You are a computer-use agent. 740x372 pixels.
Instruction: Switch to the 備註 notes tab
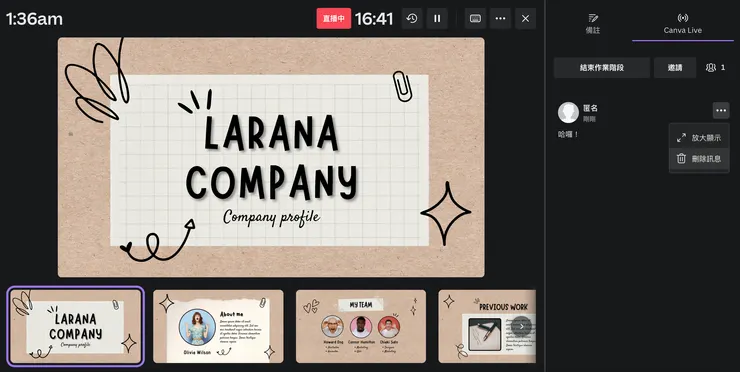[593, 24]
